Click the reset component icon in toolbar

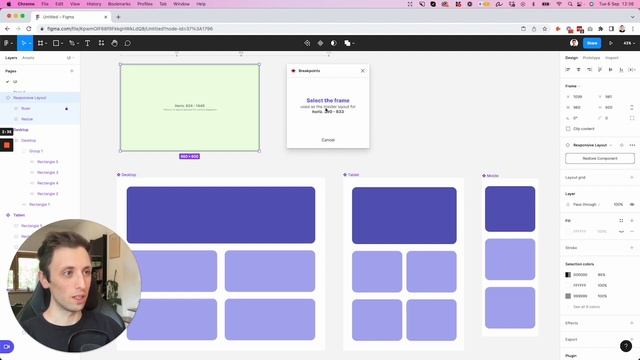click(x=307, y=43)
